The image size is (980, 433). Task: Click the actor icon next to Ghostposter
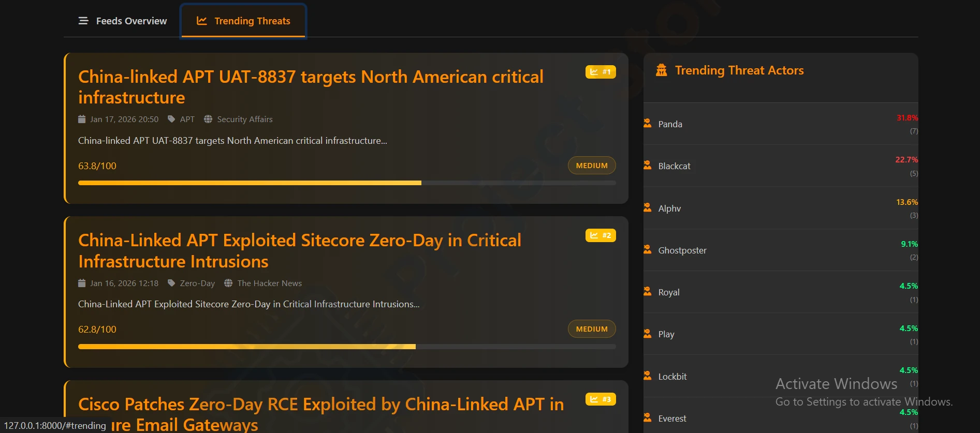pyautogui.click(x=647, y=249)
